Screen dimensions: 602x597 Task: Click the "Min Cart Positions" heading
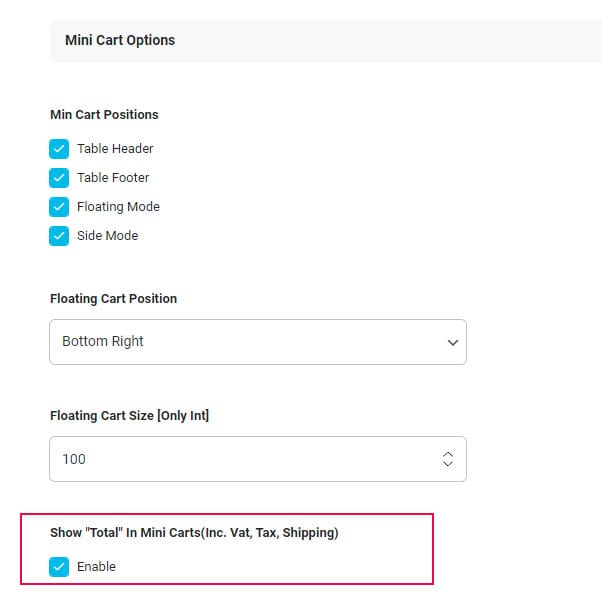(x=104, y=115)
